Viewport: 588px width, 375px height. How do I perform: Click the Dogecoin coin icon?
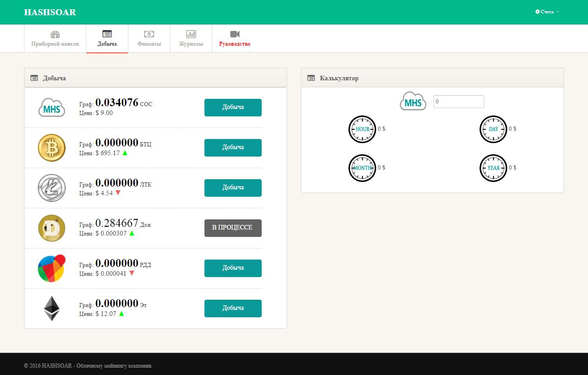click(52, 228)
